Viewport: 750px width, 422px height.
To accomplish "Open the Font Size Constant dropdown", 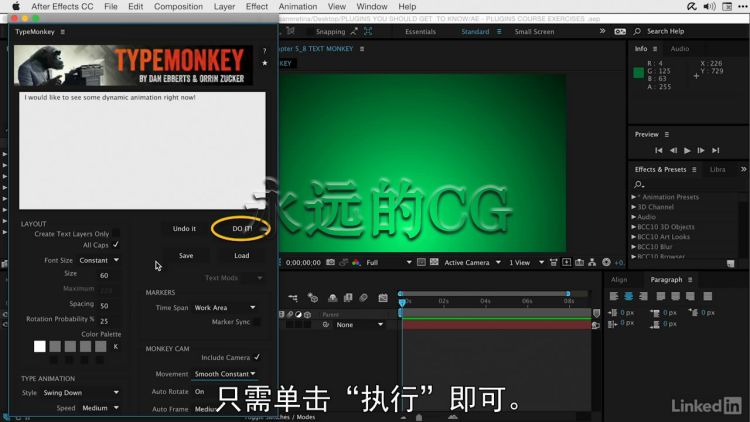I will click(x=99, y=260).
